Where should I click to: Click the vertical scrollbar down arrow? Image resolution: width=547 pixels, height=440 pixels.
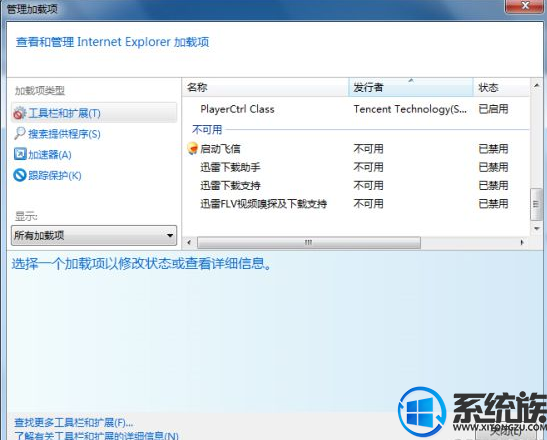tap(537, 229)
